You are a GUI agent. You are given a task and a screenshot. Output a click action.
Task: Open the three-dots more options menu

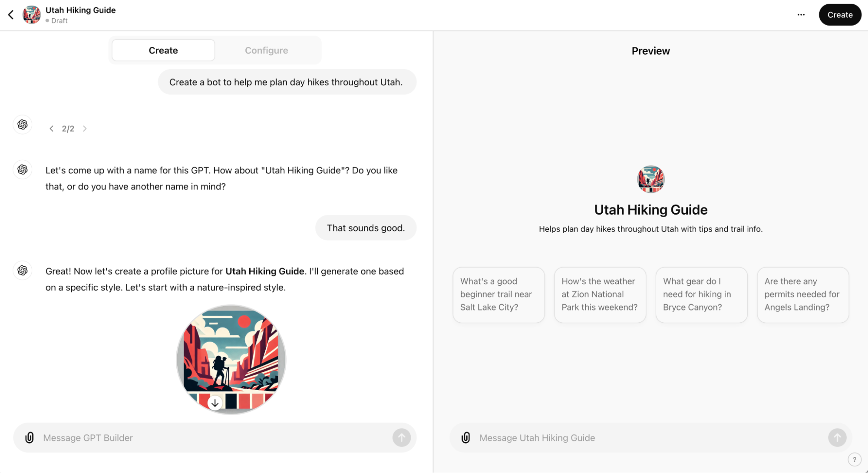pyautogui.click(x=801, y=15)
